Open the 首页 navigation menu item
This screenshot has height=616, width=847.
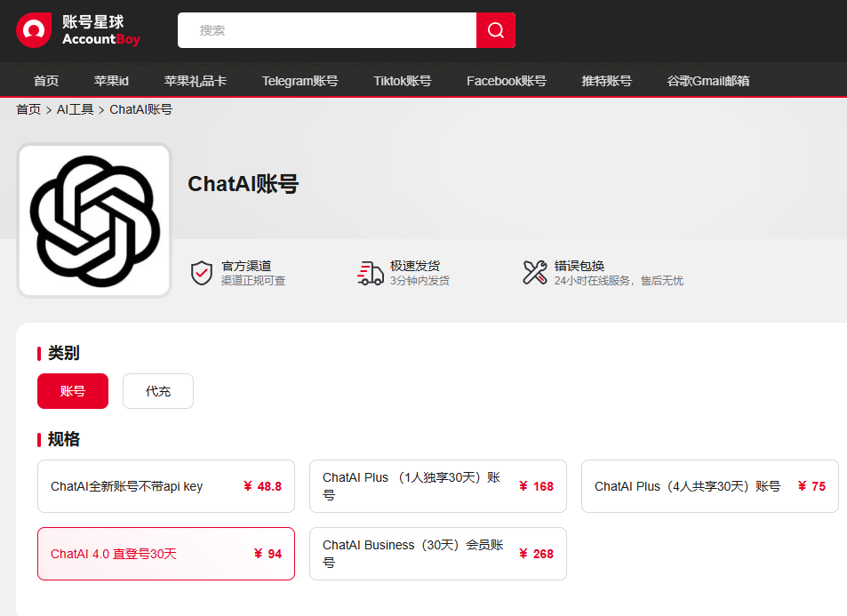click(x=46, y=81)
